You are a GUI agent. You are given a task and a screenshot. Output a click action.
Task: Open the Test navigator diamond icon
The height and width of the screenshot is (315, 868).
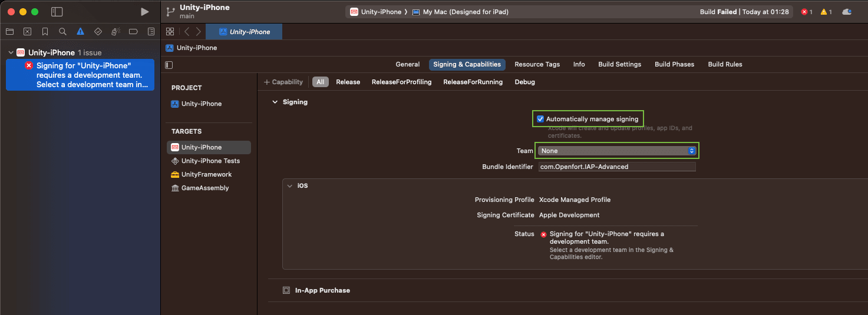pos(98,31)
